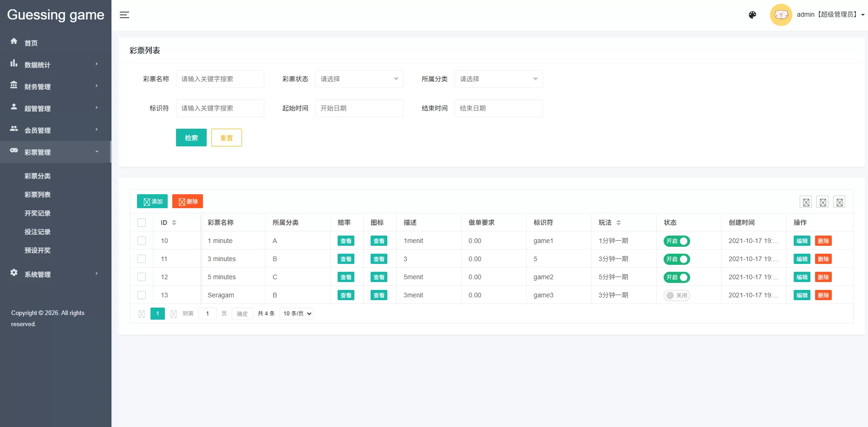Click the hamburger menu to collapse sidebar

point(124,15)
